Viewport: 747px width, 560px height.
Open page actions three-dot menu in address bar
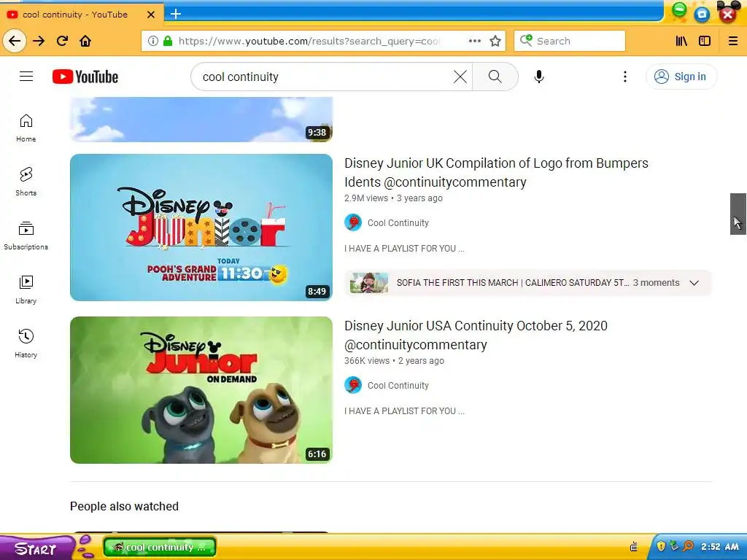[474, 41]
